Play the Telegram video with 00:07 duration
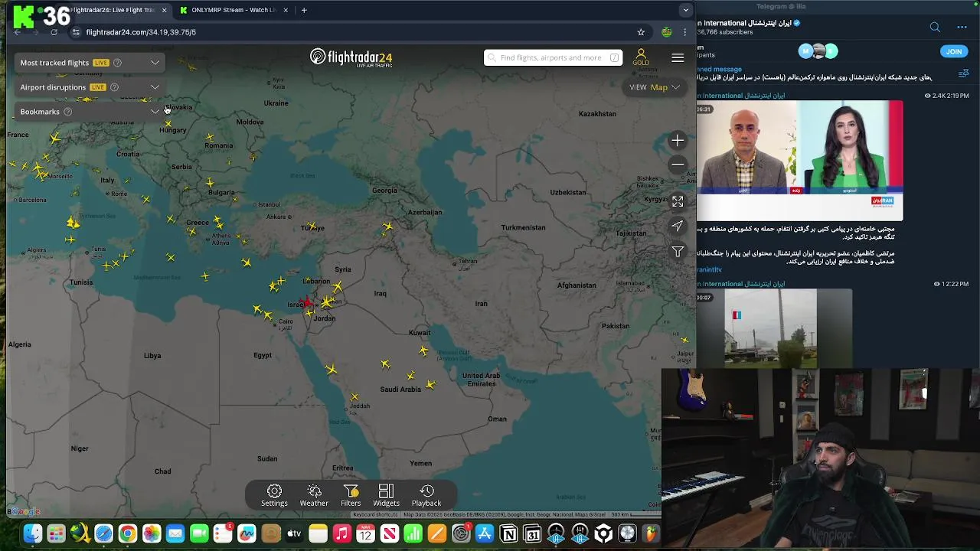The height and width of the screenshot is (551, 980). 774,329
